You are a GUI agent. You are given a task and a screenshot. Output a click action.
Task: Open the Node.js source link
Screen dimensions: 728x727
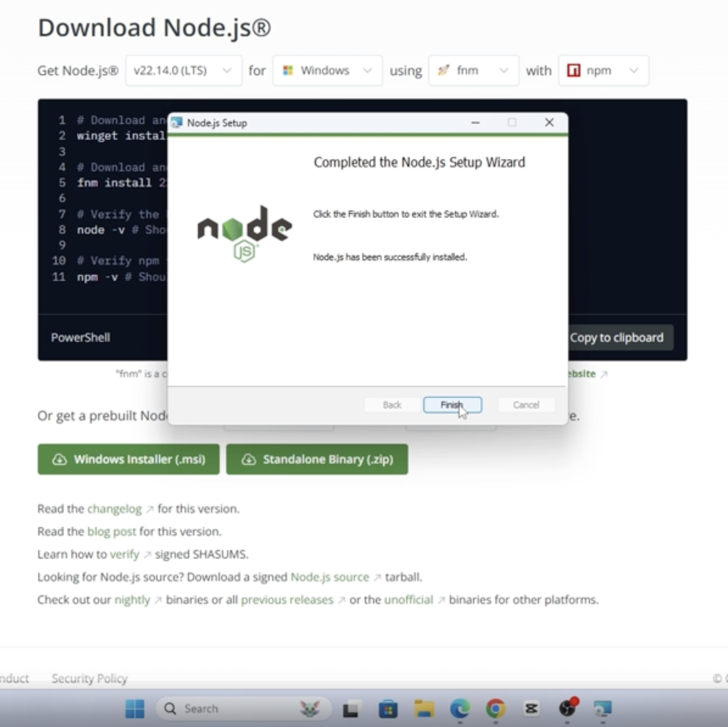point(330,577)
